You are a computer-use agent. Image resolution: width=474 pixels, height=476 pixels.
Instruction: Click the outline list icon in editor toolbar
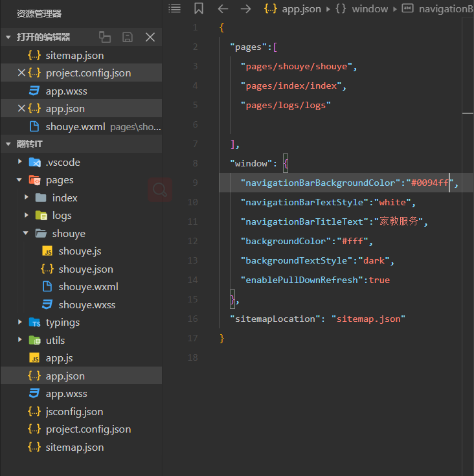coord(174,8)
